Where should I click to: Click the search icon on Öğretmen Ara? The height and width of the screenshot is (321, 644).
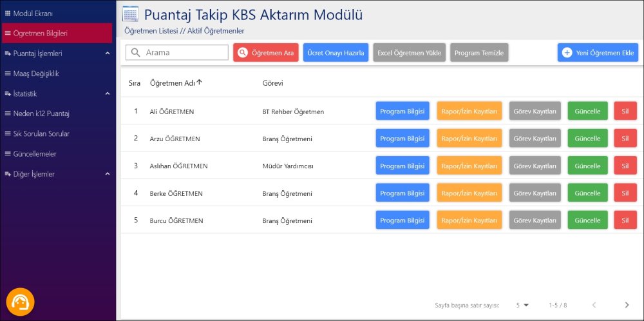click(243, 53)
